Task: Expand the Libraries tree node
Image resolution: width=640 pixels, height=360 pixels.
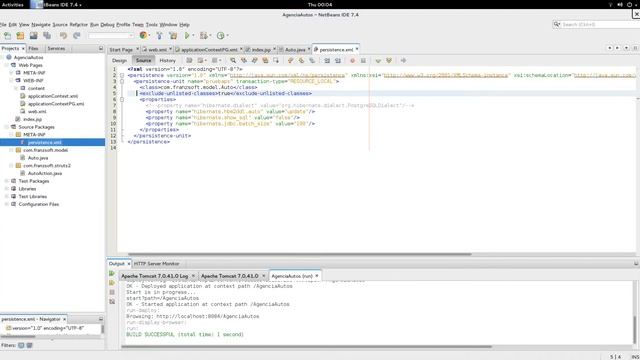Action: 7,189
